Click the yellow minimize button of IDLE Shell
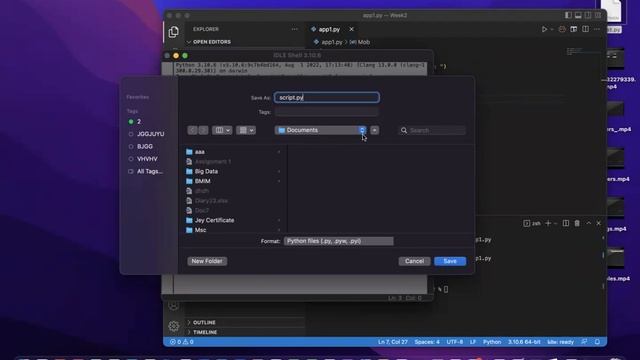Viewport: 640px width, 360px height. coord(176,56)
